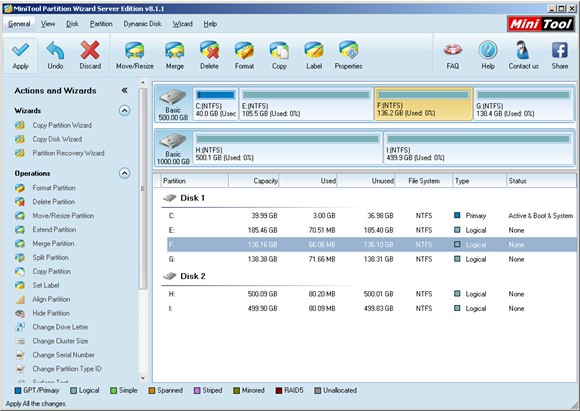580x411 pixels.
Task: Collapse the Wizards section
Action: click(x=125, y=110)
